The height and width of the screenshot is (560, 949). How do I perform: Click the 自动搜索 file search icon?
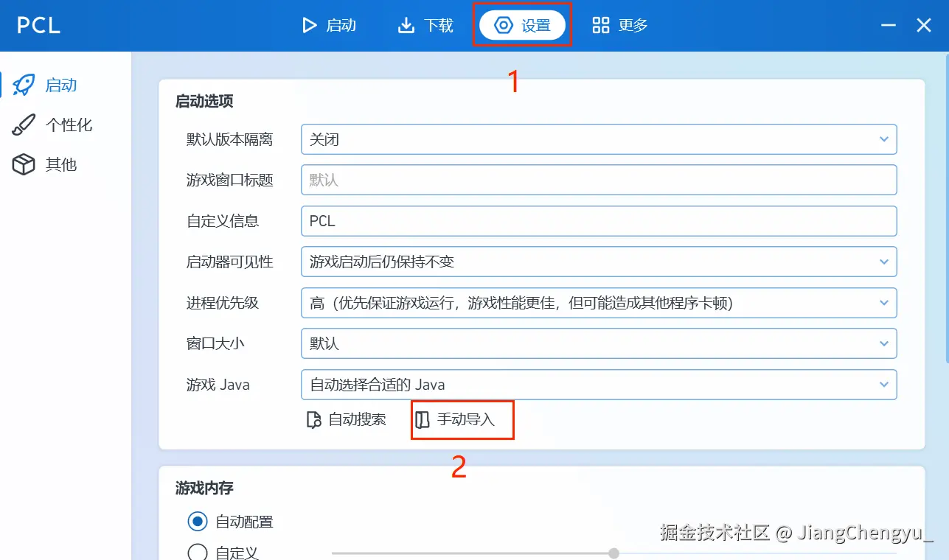tap(313, 420)
